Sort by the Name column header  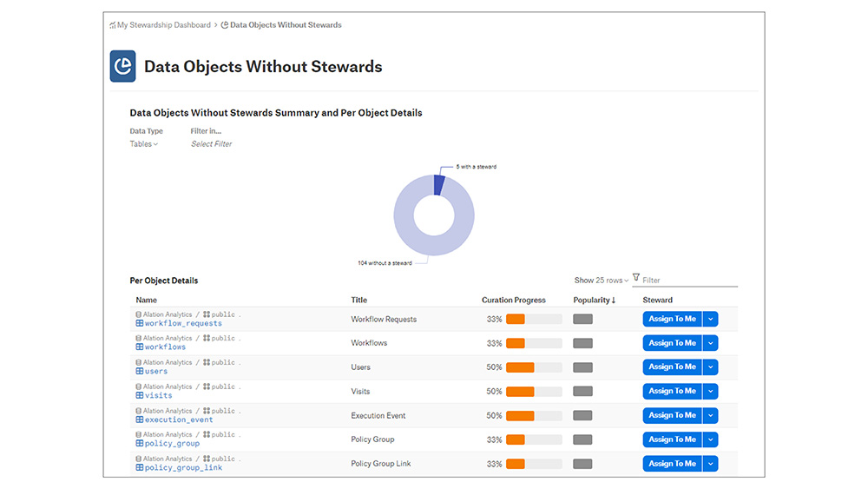pos(146,301)
